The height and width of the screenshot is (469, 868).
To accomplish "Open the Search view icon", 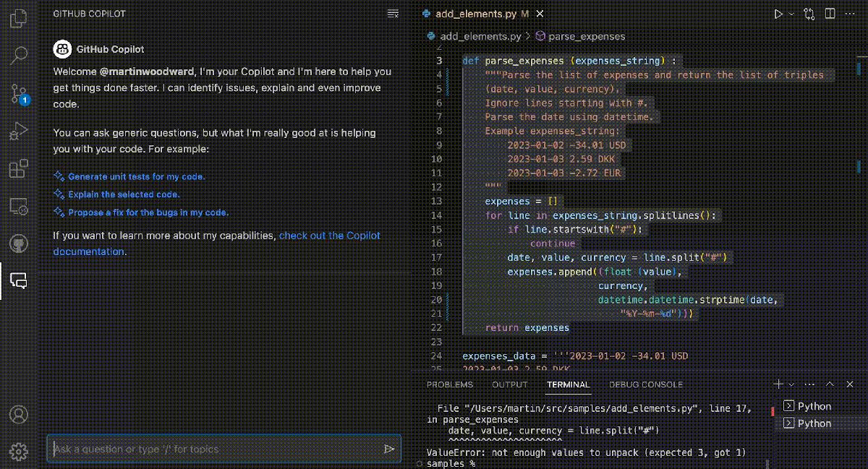I will (19, 55).
